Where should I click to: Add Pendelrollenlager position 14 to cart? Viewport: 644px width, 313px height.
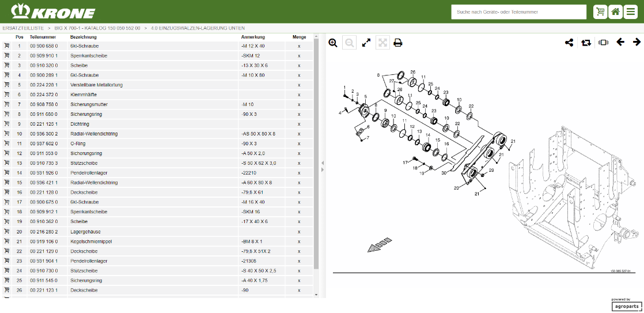pos(7,173)
